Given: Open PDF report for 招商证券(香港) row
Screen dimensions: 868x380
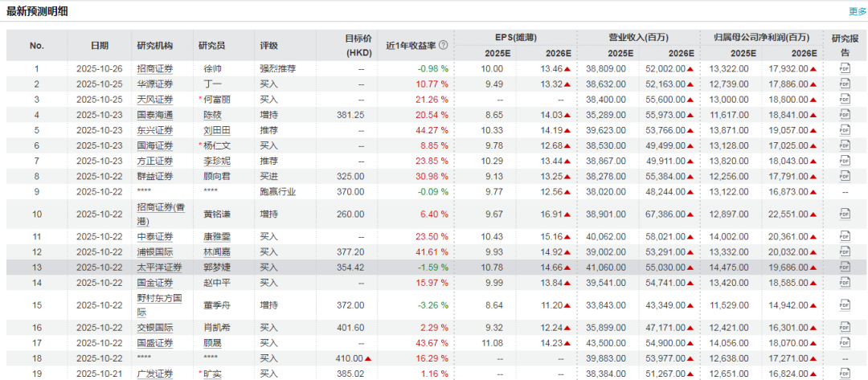Looking at the screenshot, I should coord(845,214).
